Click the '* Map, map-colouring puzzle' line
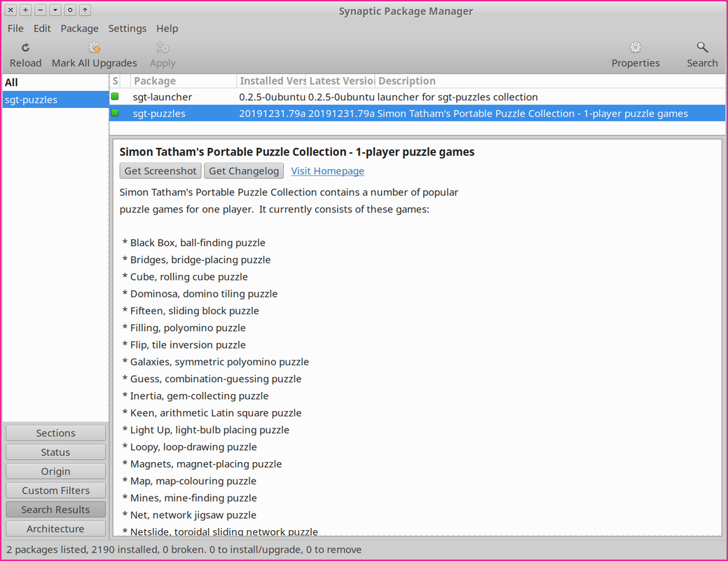 (189, 480)
